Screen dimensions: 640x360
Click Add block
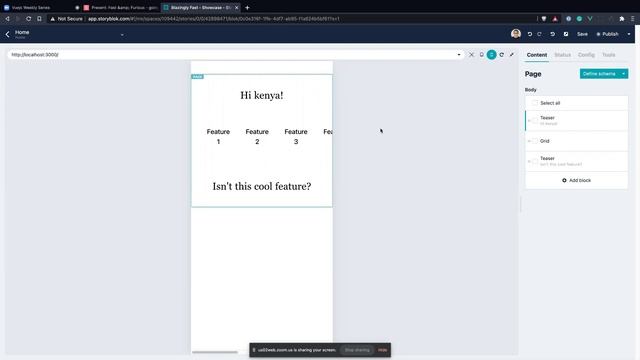click(x=576, y=180)
